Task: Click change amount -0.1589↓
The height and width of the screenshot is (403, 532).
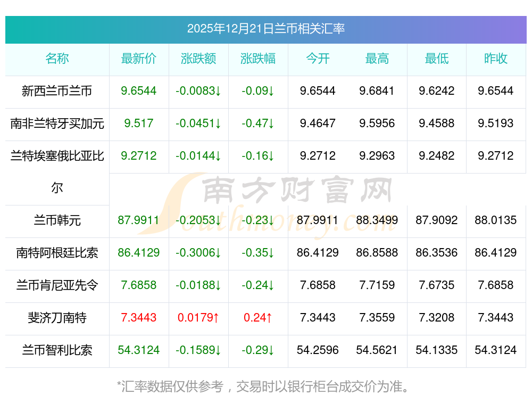Action: tap(198, 350)
